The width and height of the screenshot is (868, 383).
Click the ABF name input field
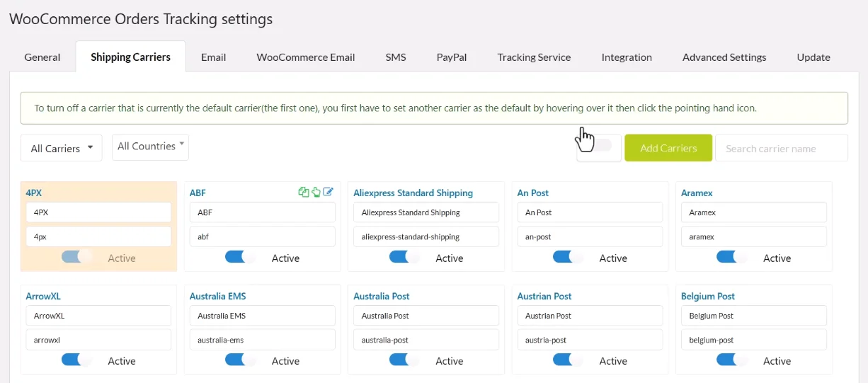tap(263, 212)
